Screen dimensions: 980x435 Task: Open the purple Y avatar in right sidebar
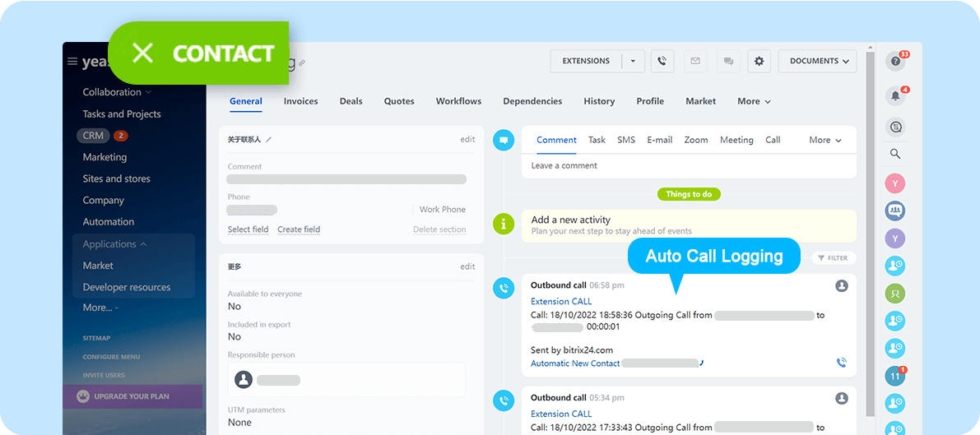(895, 238)
